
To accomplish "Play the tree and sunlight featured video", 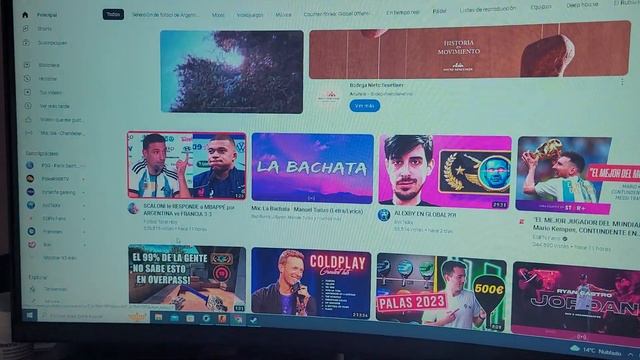I will click(x=232, y=72).
